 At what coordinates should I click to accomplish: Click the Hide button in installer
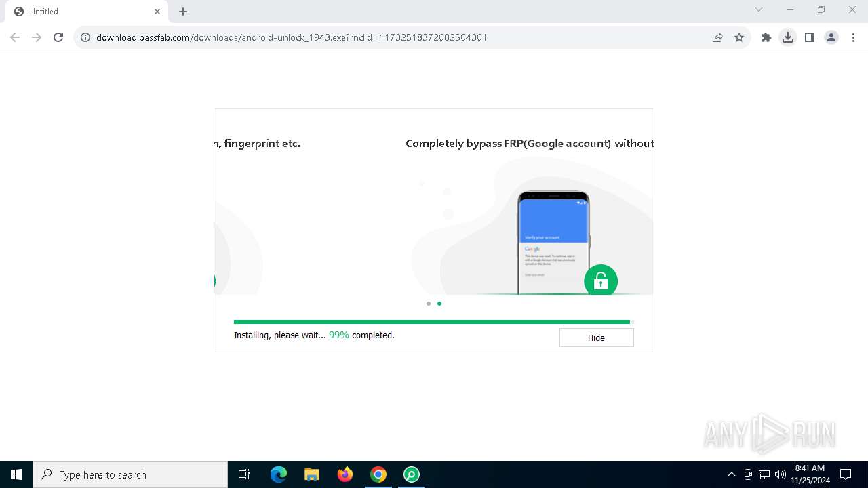[596, 338]
